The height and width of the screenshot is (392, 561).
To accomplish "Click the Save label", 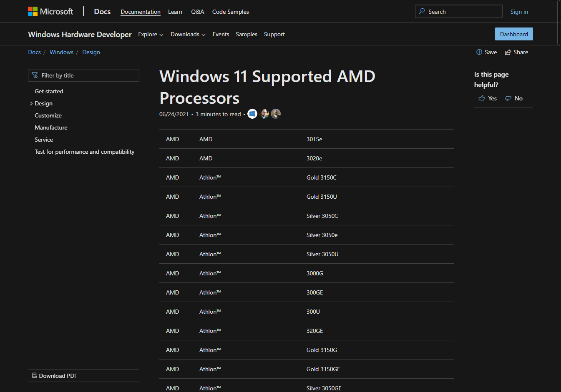I will pyautogui.click(x=491, y=52).
